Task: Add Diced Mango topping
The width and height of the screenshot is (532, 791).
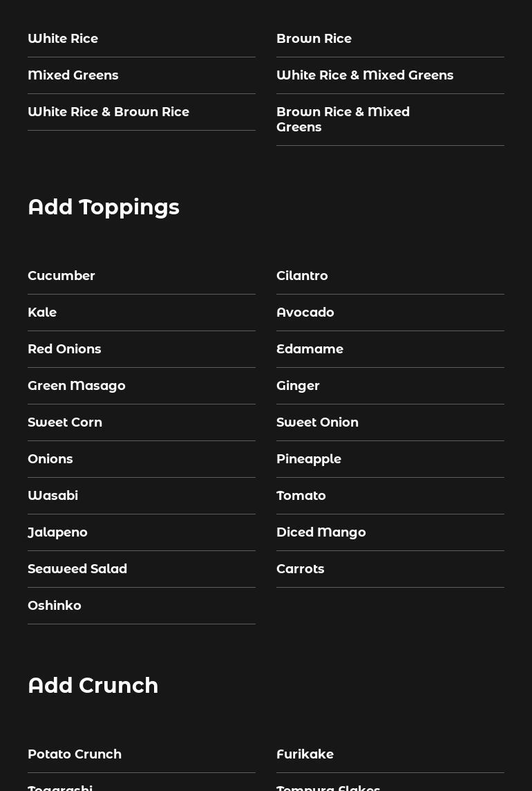Action: coord(321,532)
